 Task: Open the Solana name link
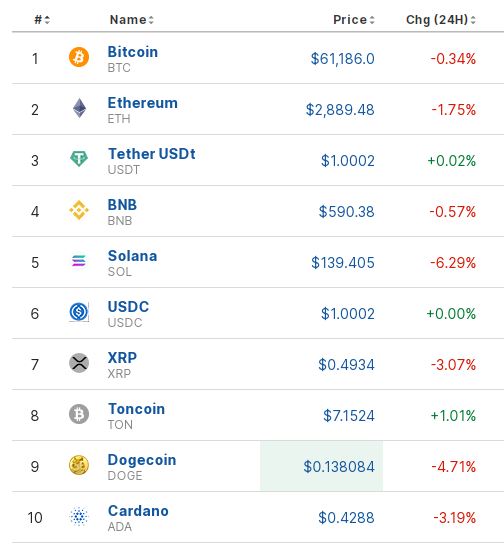[133, 256]
